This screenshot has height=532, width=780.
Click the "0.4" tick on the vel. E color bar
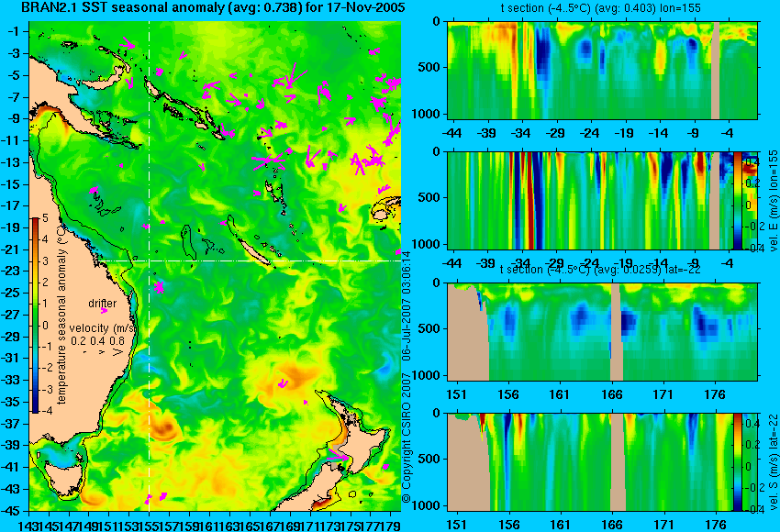752,161
